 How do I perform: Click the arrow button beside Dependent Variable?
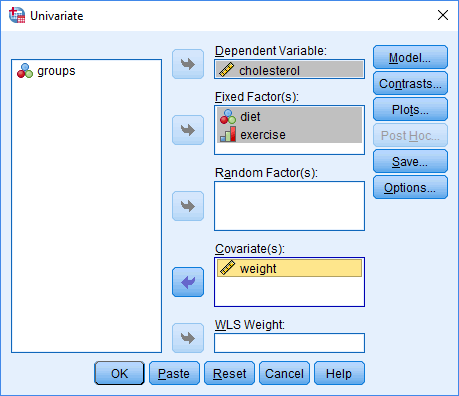coord(188,64)
